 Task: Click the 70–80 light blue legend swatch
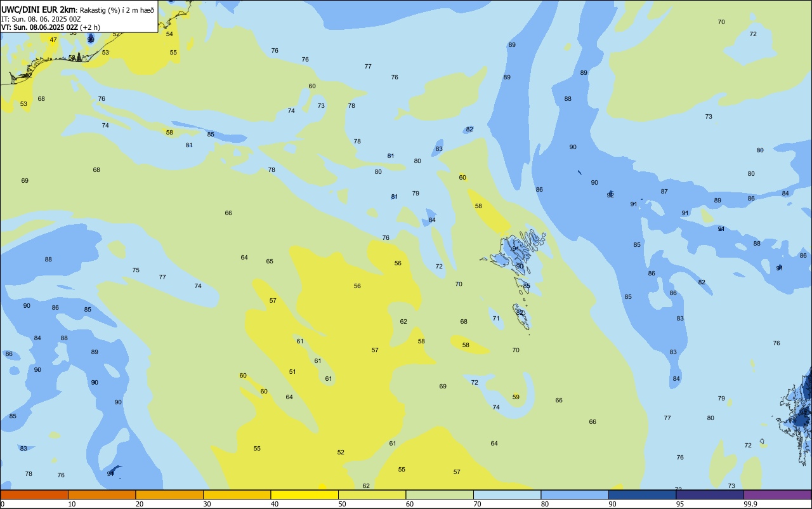pyautogui.click(x=507, y=494)
